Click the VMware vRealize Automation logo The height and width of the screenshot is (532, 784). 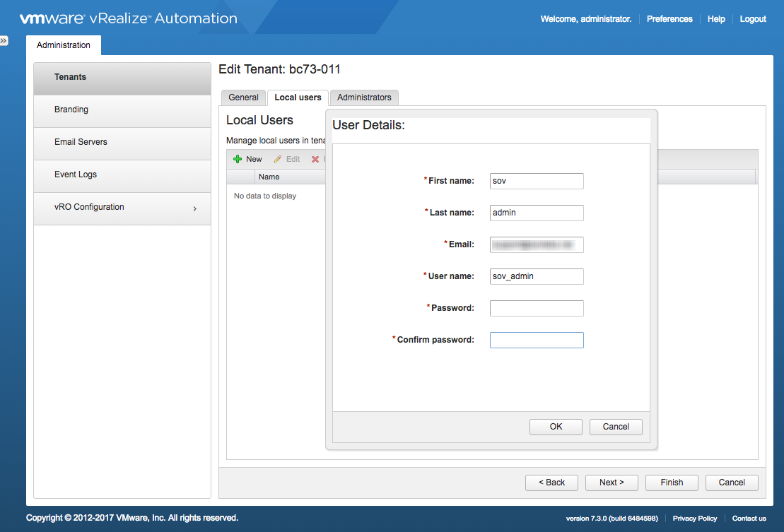tap(129, 18)
